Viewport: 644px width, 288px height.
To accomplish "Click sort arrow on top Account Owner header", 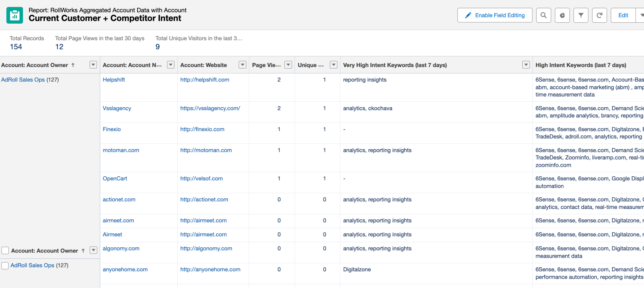I will coord(73,65).
